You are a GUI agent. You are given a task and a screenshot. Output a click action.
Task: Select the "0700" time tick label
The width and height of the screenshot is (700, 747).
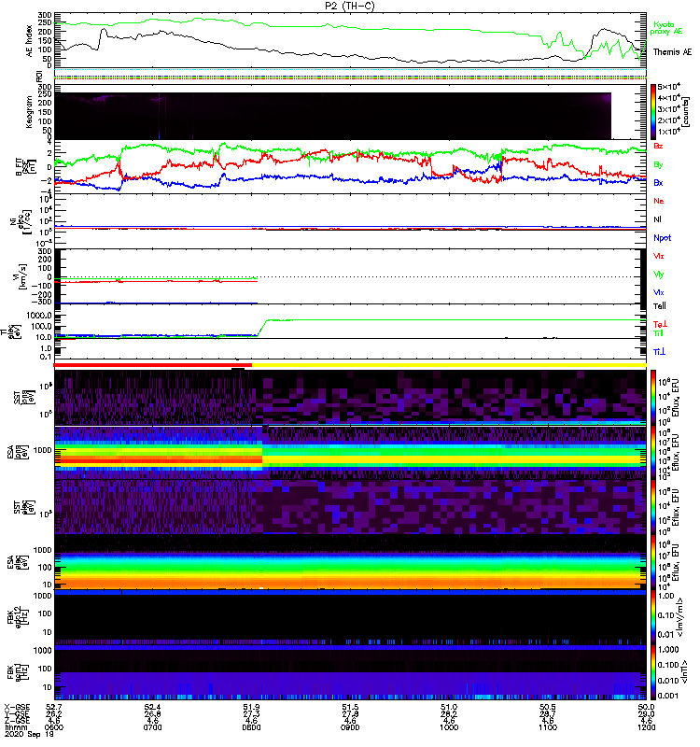click(x=152, y=727)
